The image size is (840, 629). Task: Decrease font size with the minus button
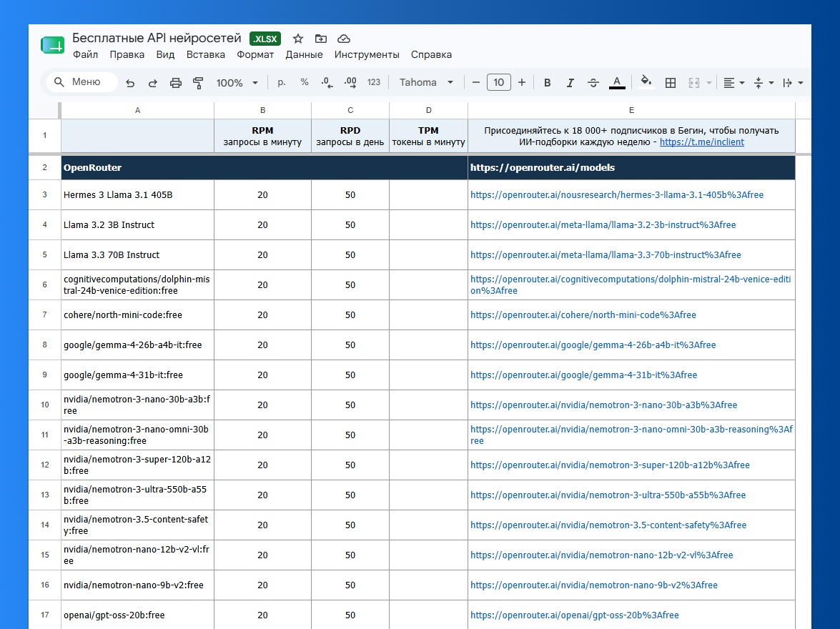pos(475,82)
